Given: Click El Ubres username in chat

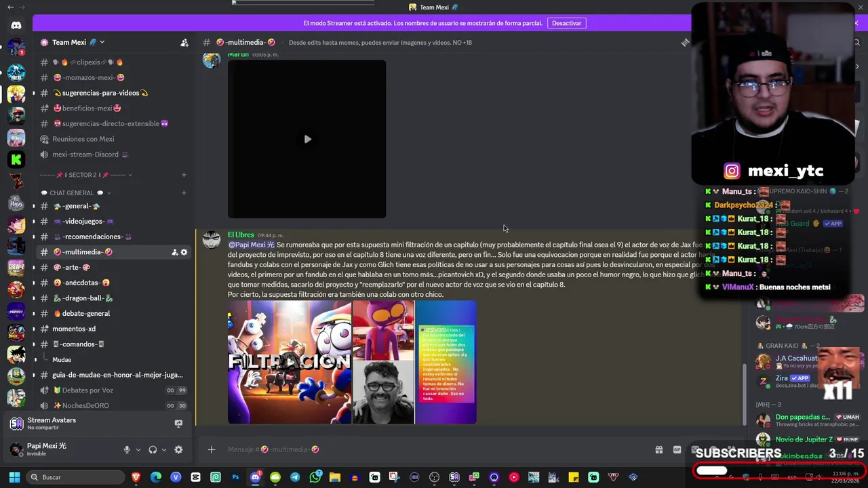Looking at the screenshot, I should click(x=241, y=235).
